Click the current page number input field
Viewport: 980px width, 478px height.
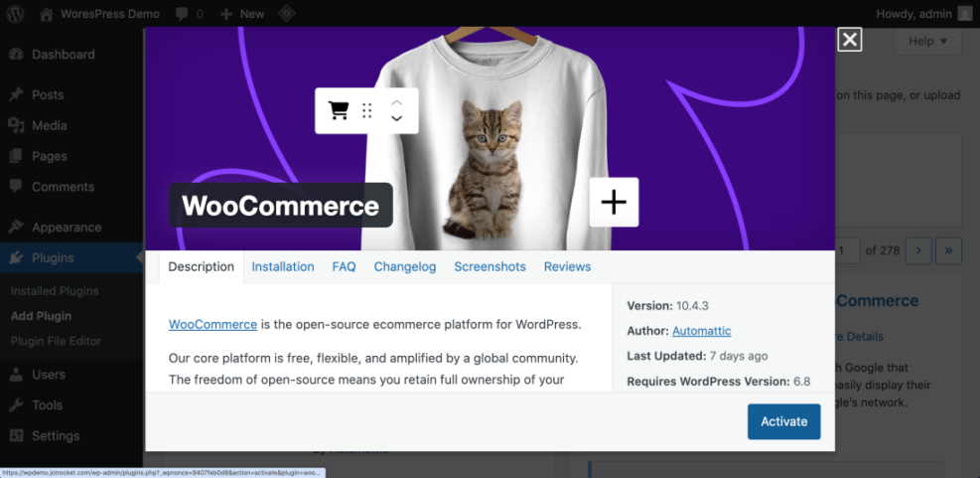[848, 250]
